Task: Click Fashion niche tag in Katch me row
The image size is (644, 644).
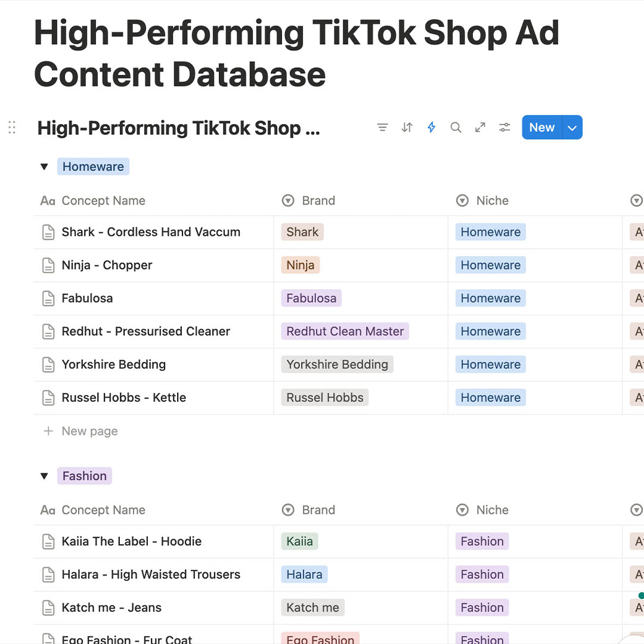Action: (482, 608)
